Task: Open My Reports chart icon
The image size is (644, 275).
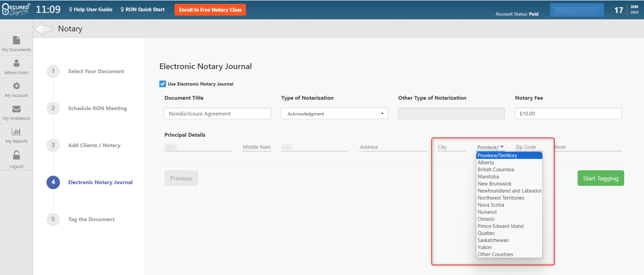Action: pyautogui.click(x=17, y=132)
